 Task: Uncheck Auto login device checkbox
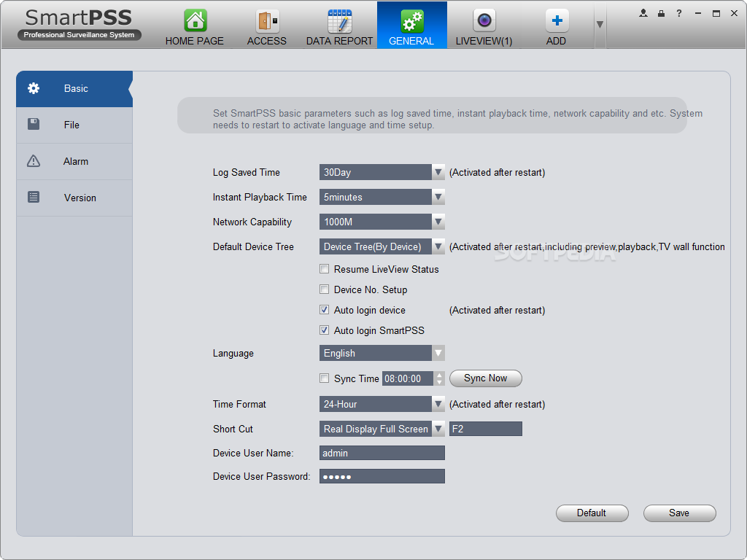[325, 310]
